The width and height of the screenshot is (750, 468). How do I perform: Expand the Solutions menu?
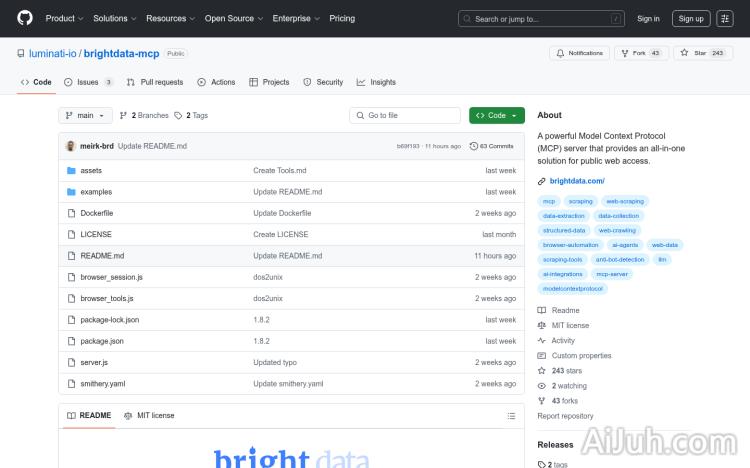[x=115, y=19]
